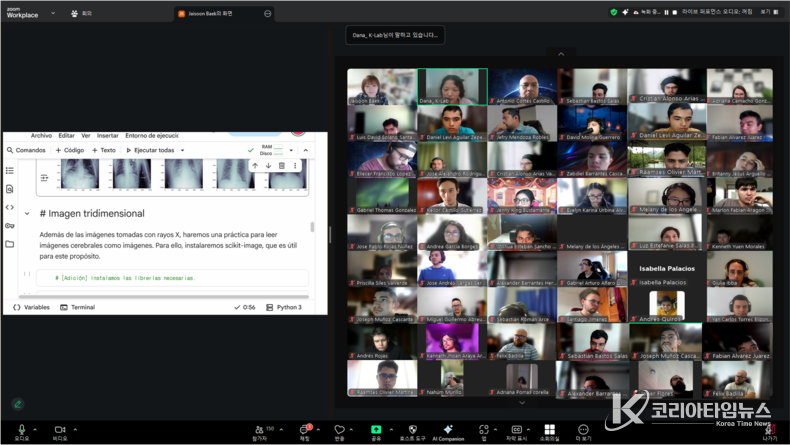Open the 채팅 chat panel

point(304,430)
